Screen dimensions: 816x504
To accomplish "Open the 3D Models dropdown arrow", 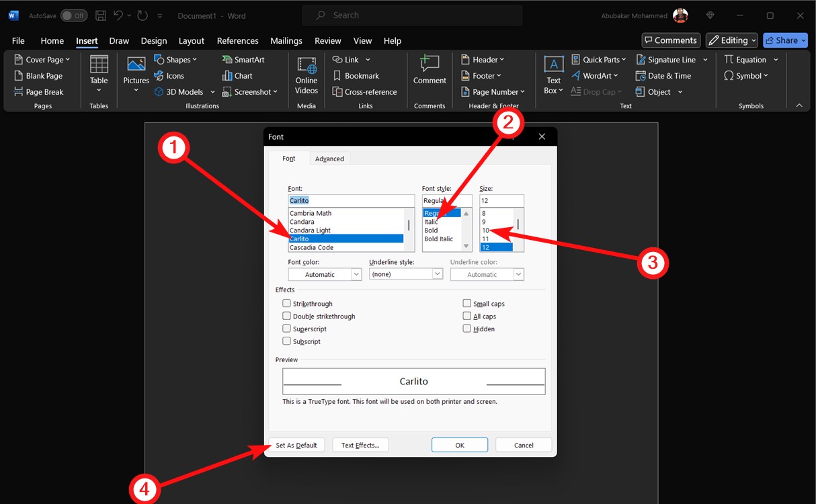I will pyautogui.click(x=212, y=91).
